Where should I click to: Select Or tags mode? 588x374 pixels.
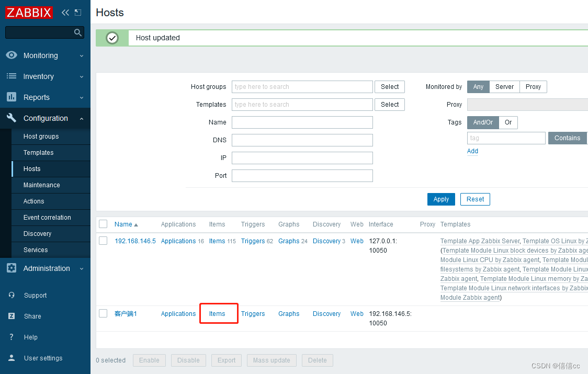click(508, 122)
